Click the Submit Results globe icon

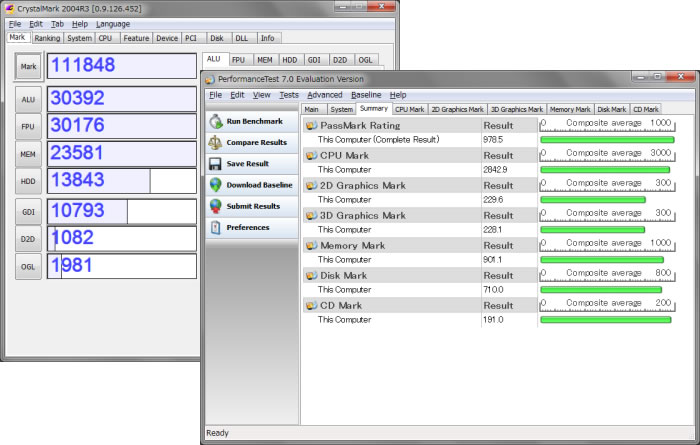click(216, 206)
